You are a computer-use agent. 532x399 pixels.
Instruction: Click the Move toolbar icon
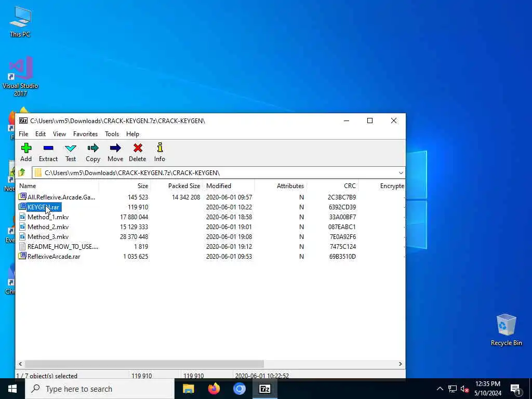click(115, 152)
